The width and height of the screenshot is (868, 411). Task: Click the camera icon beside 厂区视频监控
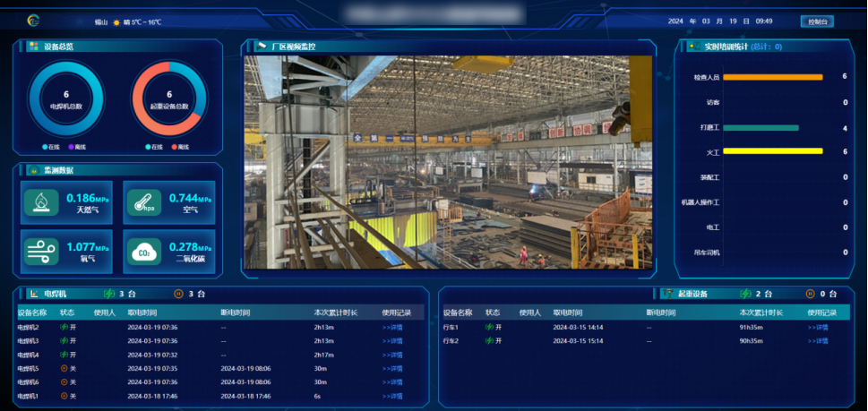[262, 46]
